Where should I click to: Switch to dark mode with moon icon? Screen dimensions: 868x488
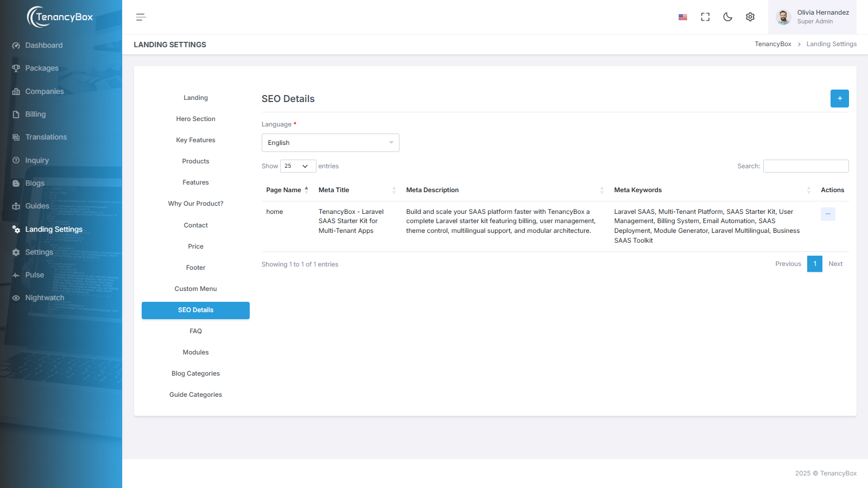point(728,17)
